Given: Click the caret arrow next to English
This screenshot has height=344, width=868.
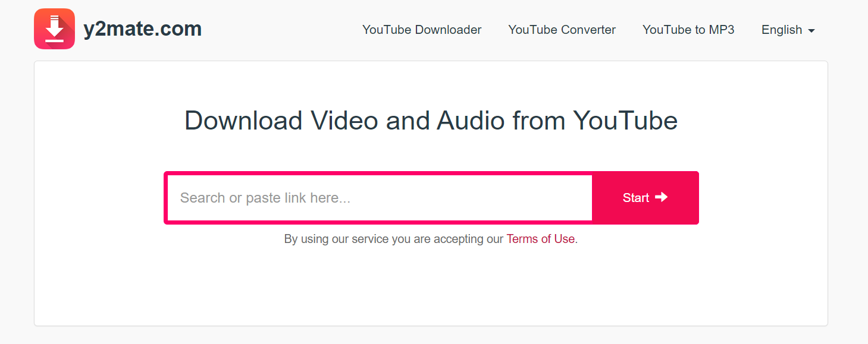Looking at the screenshot, I should pos(811,30).
